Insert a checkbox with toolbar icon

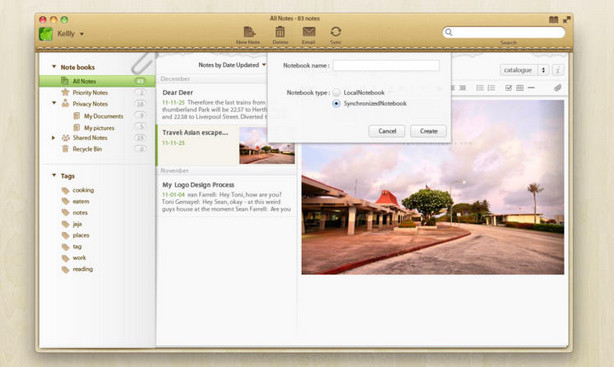(508, 88)
